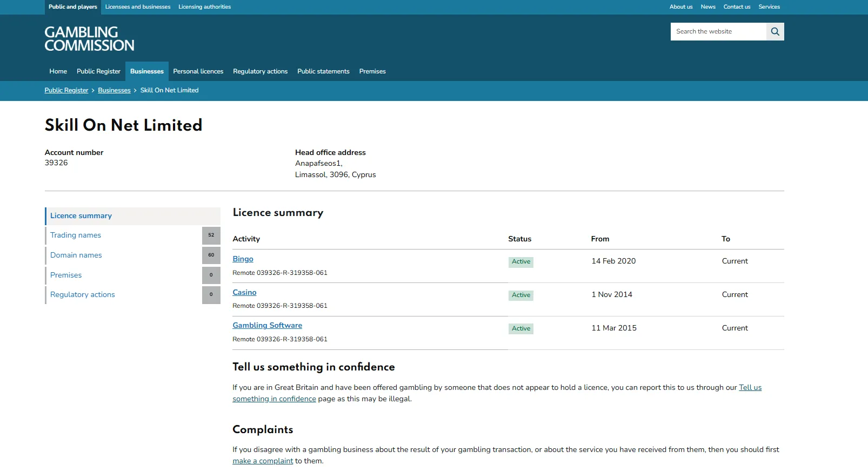Click Limassol, 3096, Cyprus address line
Image resolution: width=868 pixels, height=472 pixels.
coord(335,175)
